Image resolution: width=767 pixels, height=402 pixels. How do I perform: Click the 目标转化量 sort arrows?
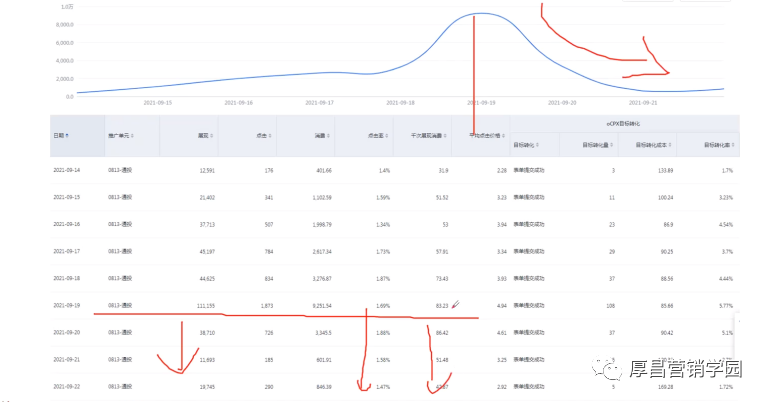pyautogui.click(x=612, y=145)
